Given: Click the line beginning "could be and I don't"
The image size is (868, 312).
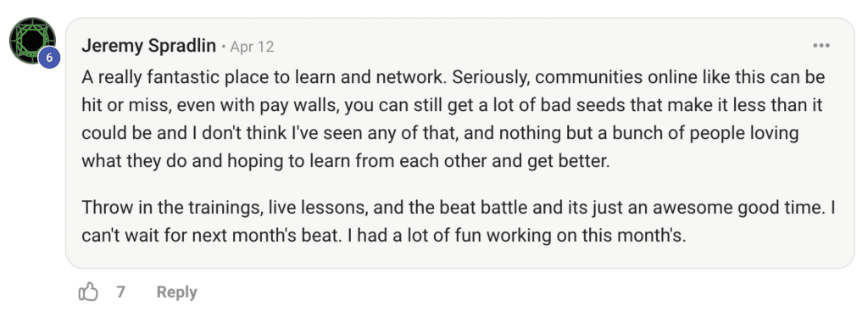Looking at the screenshot, I should (440, 133).
